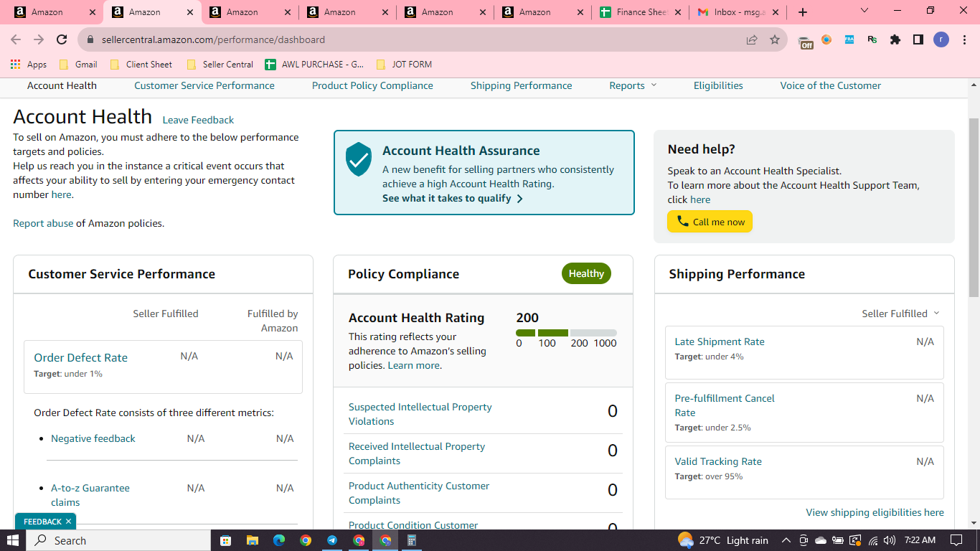
Task: Show hidden system tray icons
Action: [786, 540]
